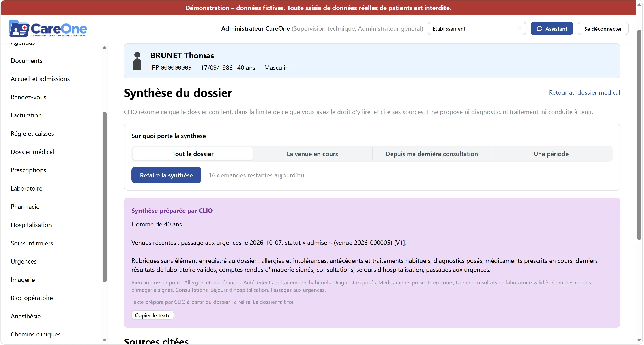Click Se déconnecter button
Screen dimensions: 644x345
[x=603, y=28]
